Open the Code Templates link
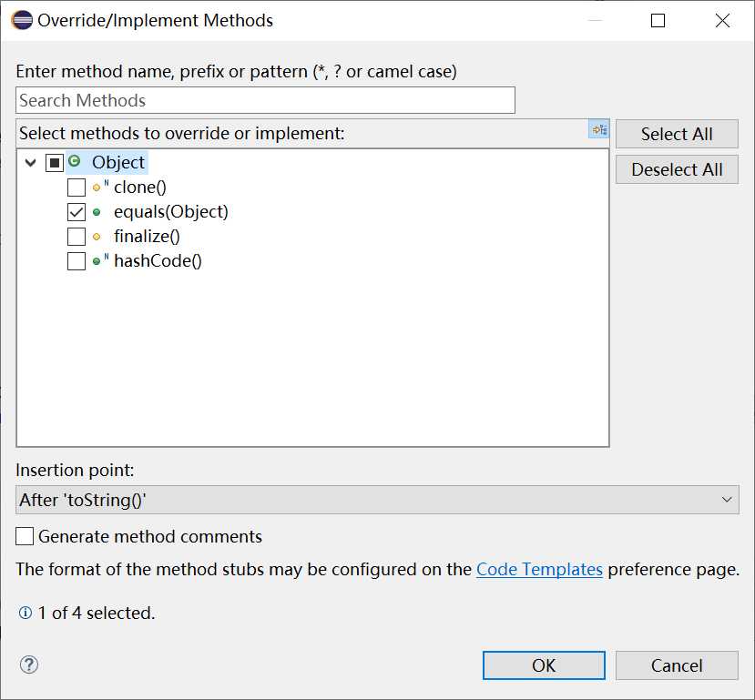The image size is (755, 700). [539, 570]
